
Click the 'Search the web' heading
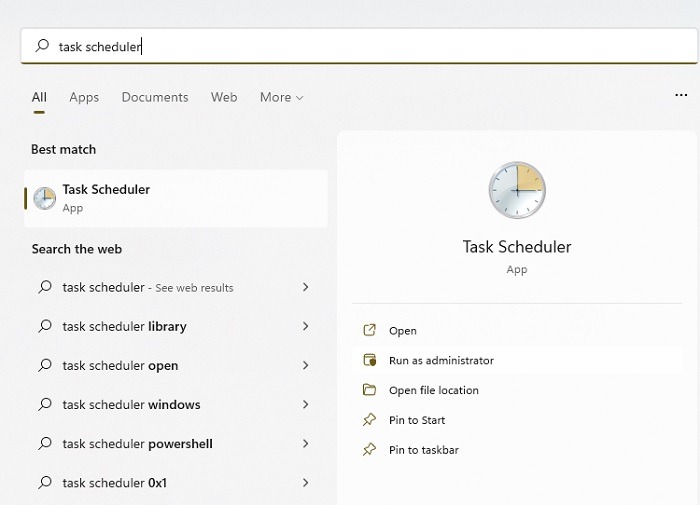pos(77,249)
